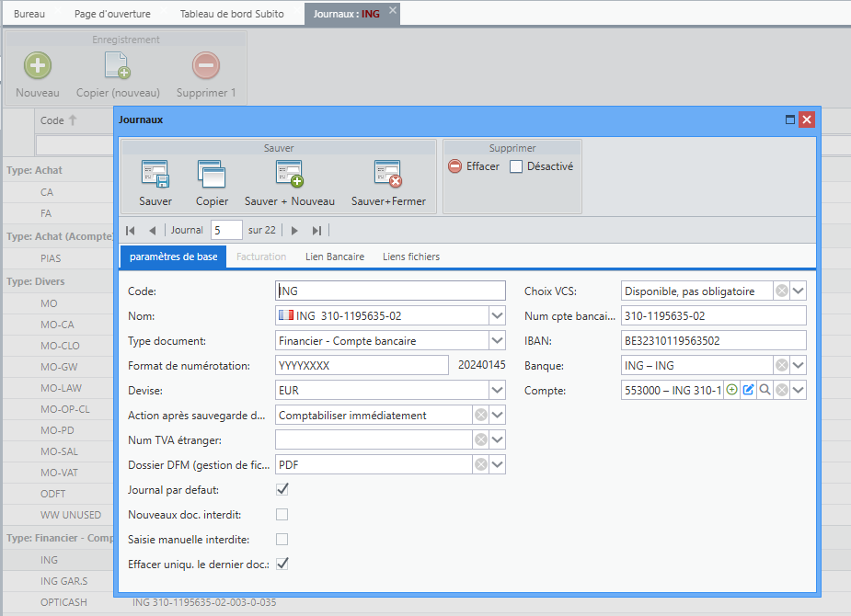Open the Page d'ouverture tab
Image resolution: width=851 pixels, height=616 pixels.
112,14
